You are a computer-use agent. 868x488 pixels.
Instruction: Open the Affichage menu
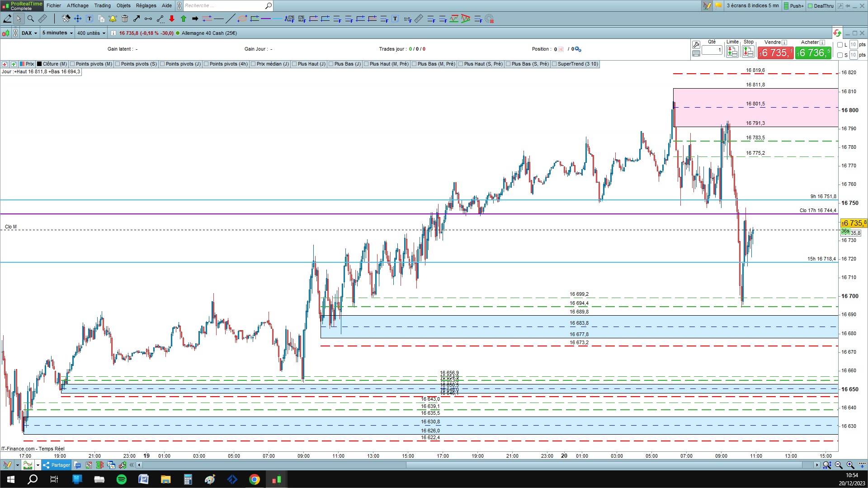click(77, 5)
